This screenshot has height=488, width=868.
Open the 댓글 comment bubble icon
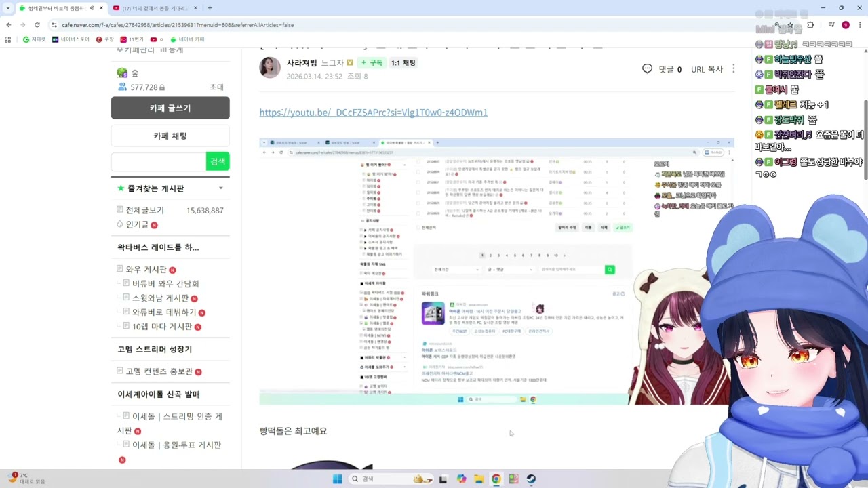click(647, 68)
